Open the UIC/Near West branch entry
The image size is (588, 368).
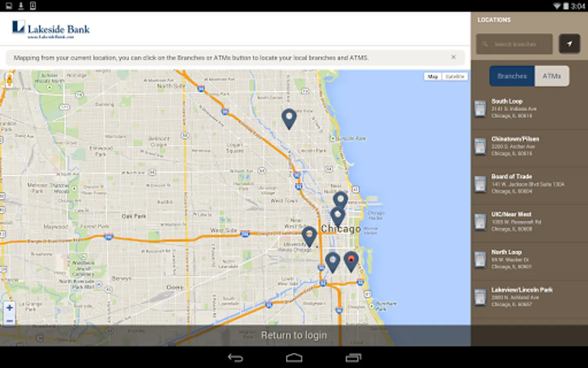point(530,222)
